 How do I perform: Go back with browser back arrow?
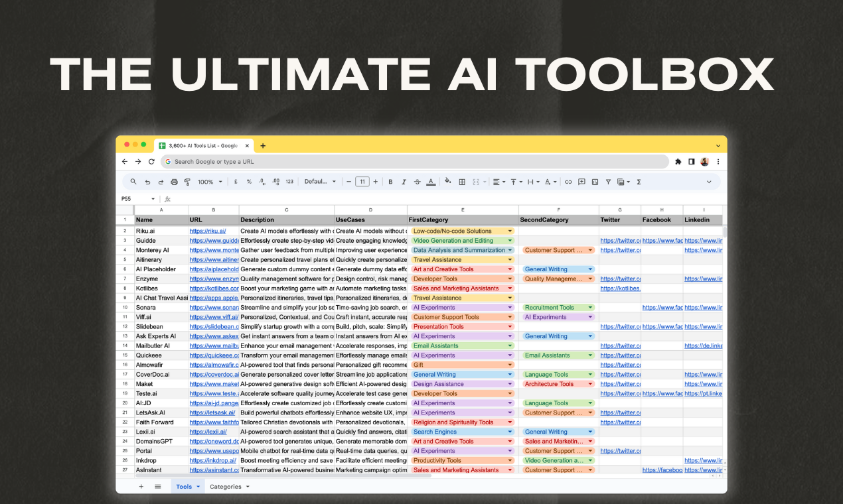[125, 161]
